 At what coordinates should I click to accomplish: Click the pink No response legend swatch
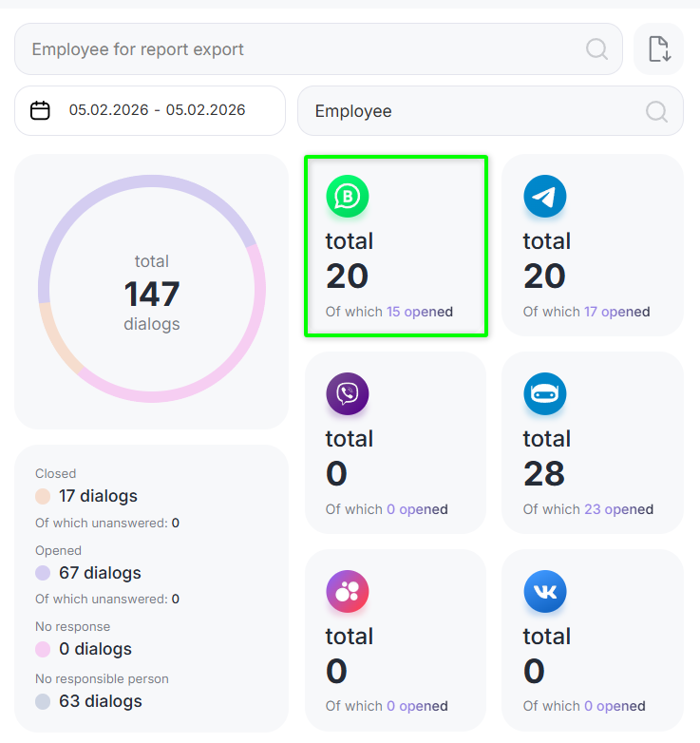coord(43,650)
